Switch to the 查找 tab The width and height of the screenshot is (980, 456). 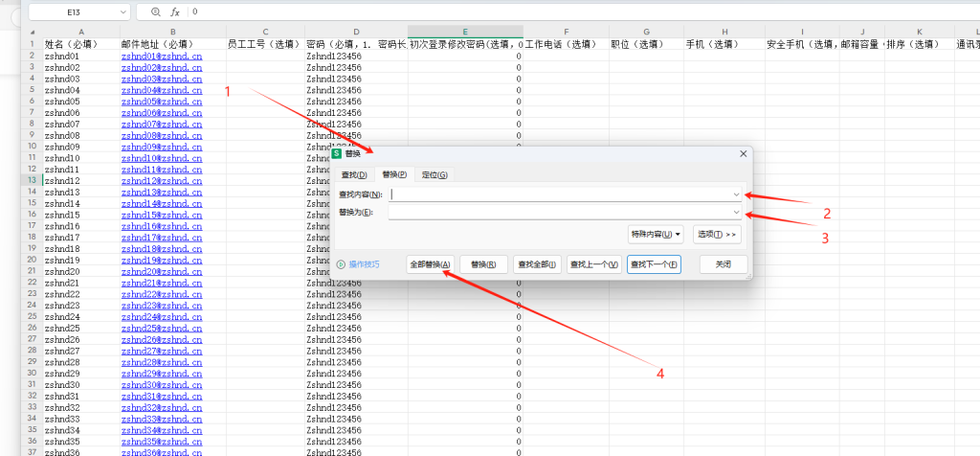pos(354,175)
